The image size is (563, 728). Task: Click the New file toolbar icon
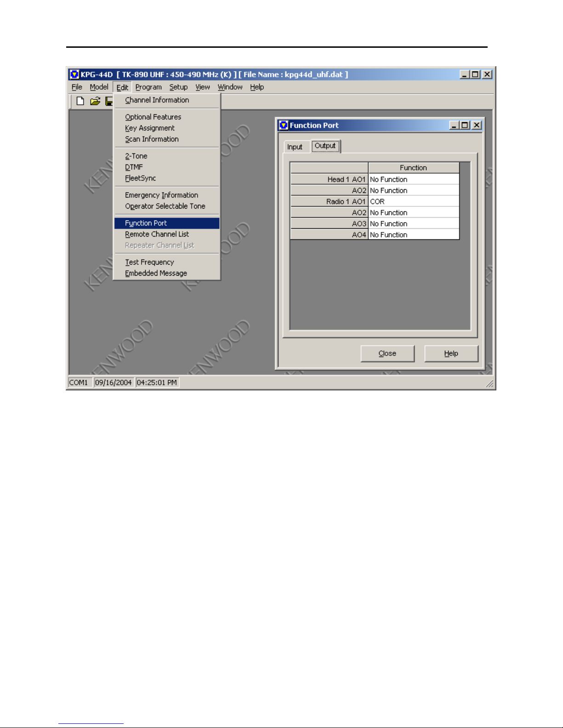pyautogui.click(x=80, y=101)
